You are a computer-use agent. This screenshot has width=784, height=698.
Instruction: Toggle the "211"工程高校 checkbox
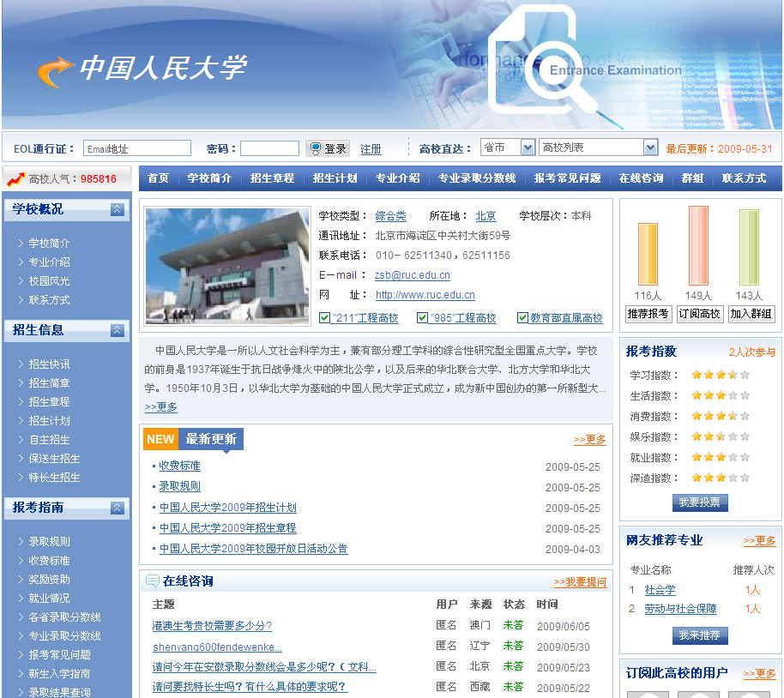coord(324,318)
